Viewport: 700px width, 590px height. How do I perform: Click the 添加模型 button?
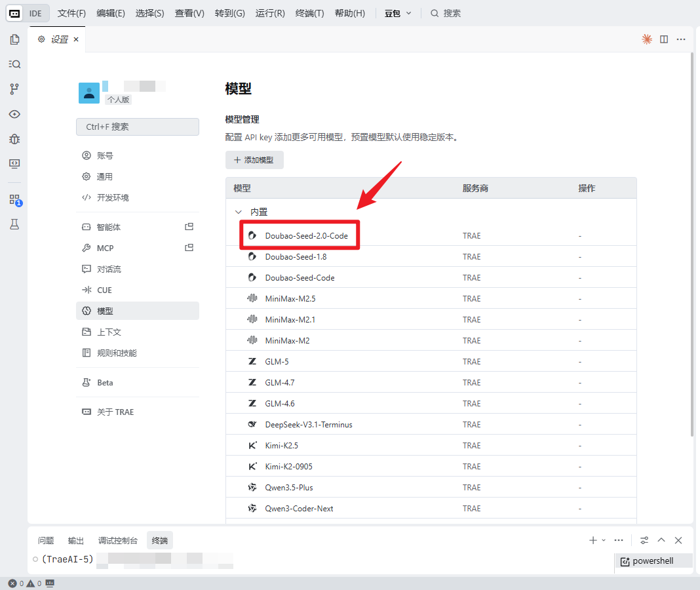tap(254, 161)
